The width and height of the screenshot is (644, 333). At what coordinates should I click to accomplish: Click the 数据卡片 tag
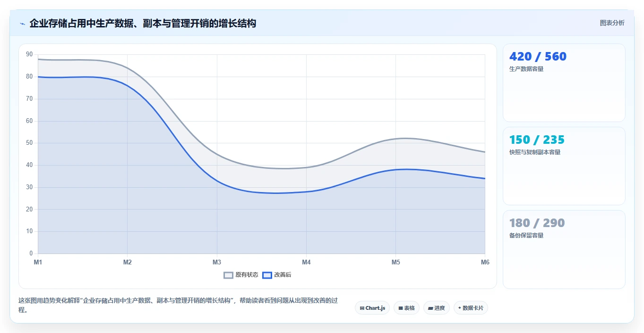tap(471, 308)
